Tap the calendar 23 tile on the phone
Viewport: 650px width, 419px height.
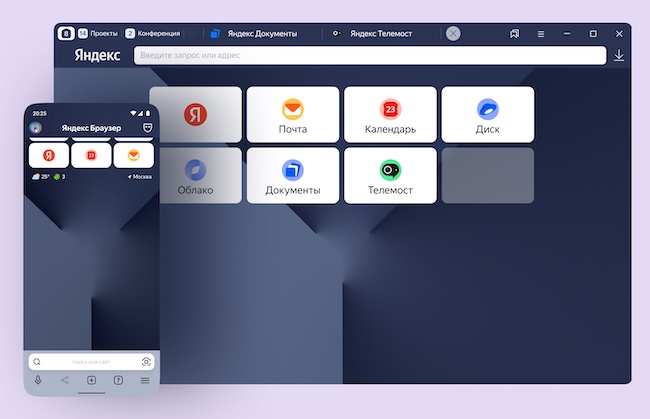click(91, 155)
